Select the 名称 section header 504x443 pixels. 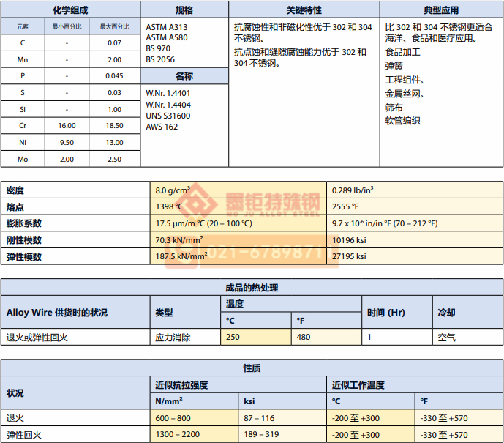click(184, 76)
